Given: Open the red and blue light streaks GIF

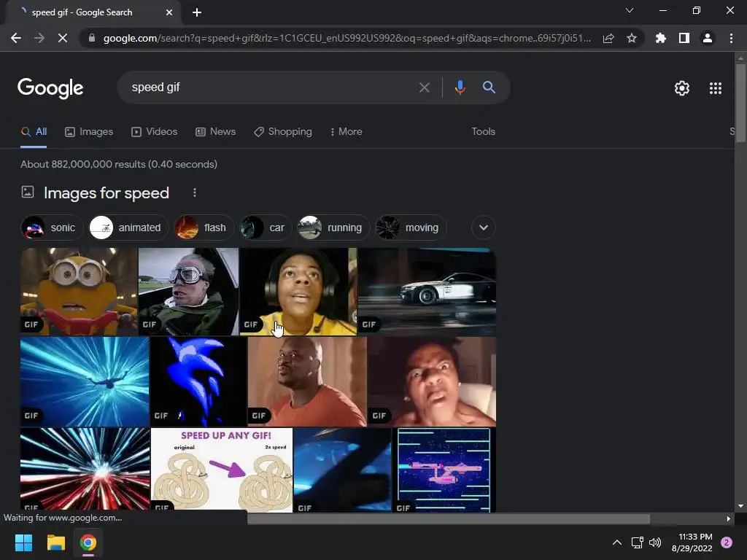Looking at the screenshot, I should 85,470.
